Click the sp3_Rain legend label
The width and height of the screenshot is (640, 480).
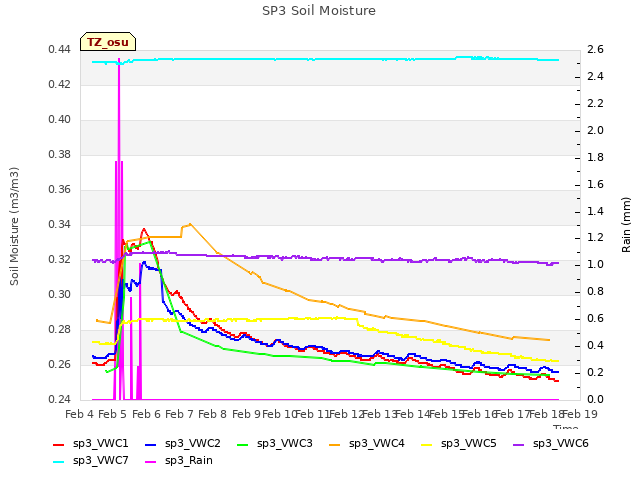pos(189,461)
